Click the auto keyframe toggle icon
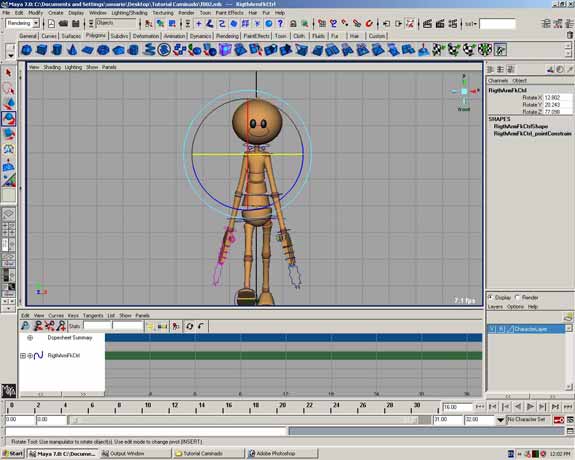This screenshot has height=460, width=575. tap(558, 420)
